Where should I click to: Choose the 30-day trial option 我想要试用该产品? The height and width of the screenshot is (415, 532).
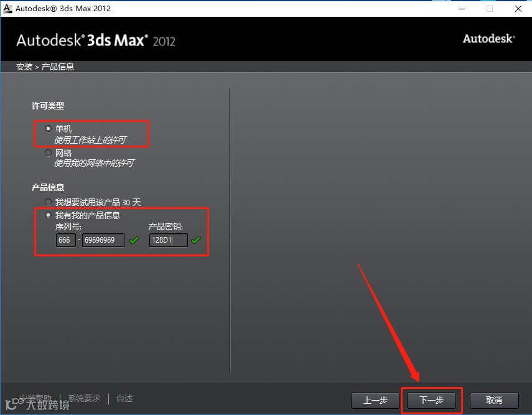tap(48, 202)
